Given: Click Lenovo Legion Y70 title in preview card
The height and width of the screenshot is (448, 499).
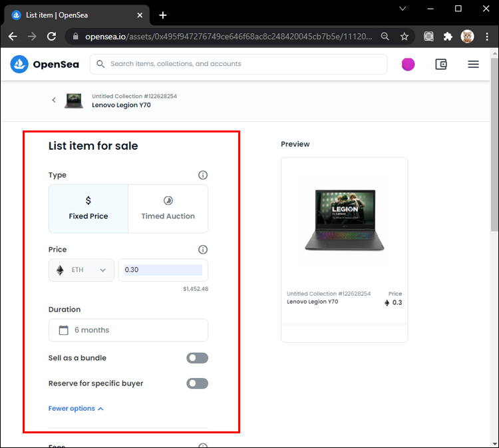Looking at the screenshot, I should click(313, 302).
